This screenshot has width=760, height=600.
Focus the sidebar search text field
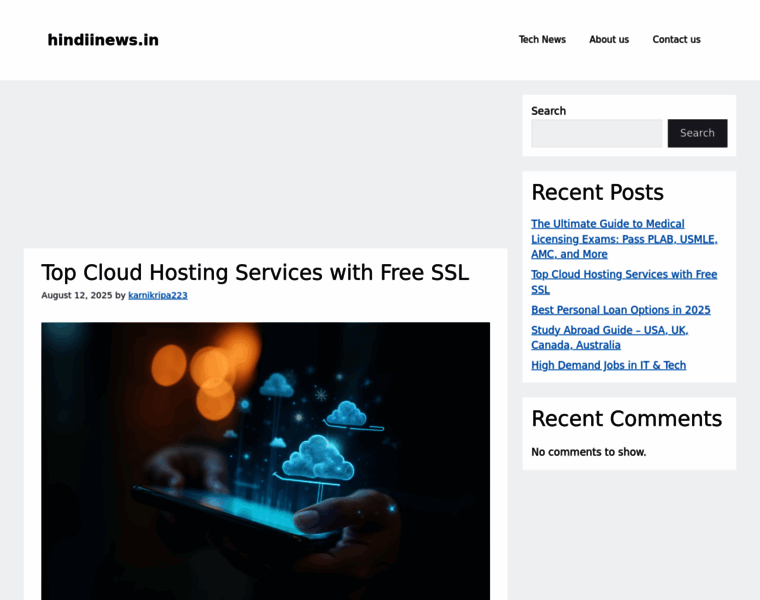(596, 133)
